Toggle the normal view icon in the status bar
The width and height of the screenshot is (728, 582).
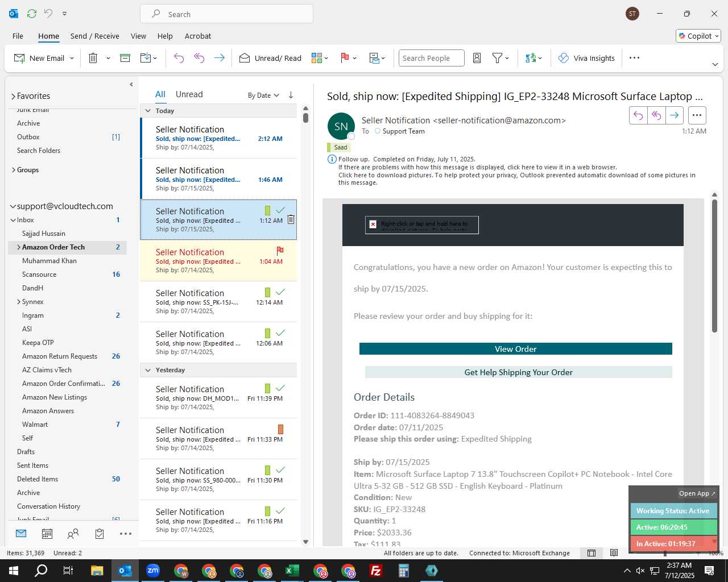click(x=591, y=553)
